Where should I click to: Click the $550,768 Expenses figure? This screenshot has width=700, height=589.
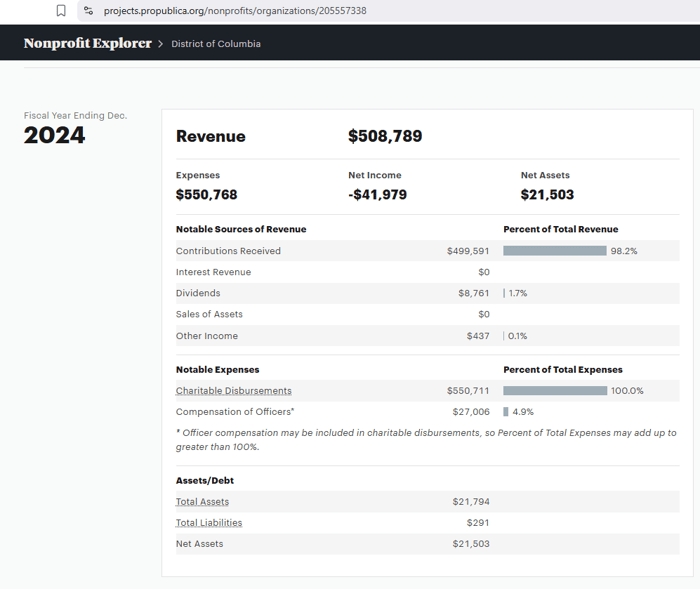pos(206,195)
